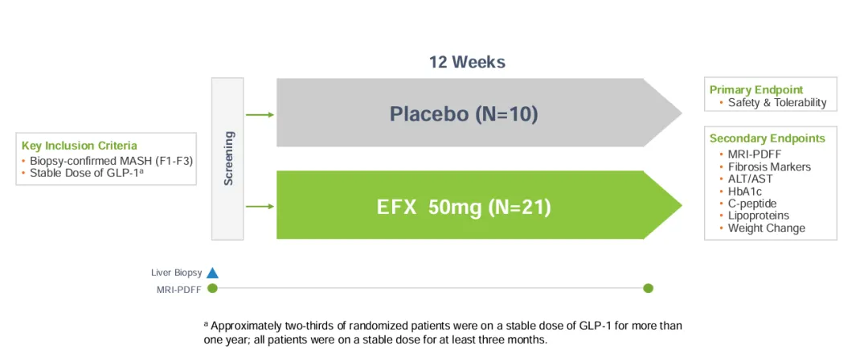Click the vertical Screening box
Viewport: 868px width, 358px height.
227,158
